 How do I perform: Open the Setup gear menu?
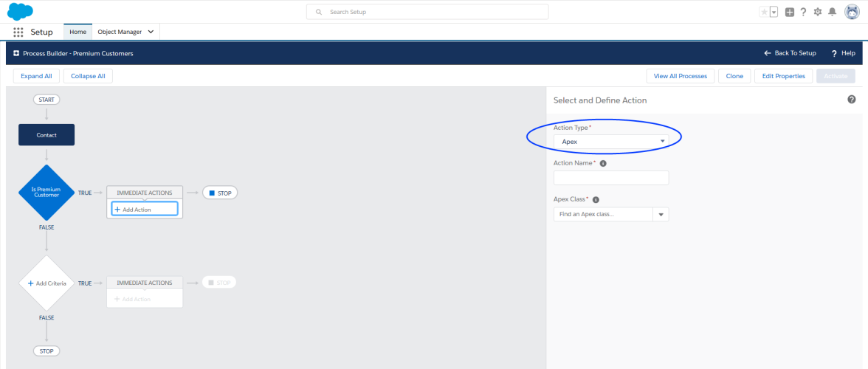(x=818, y=12)
